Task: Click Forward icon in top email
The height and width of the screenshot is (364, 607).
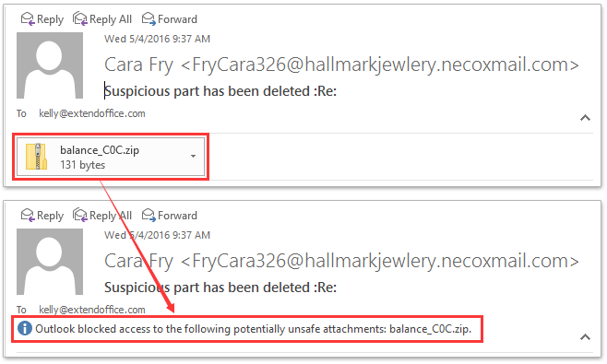Action: pos(149,18)
